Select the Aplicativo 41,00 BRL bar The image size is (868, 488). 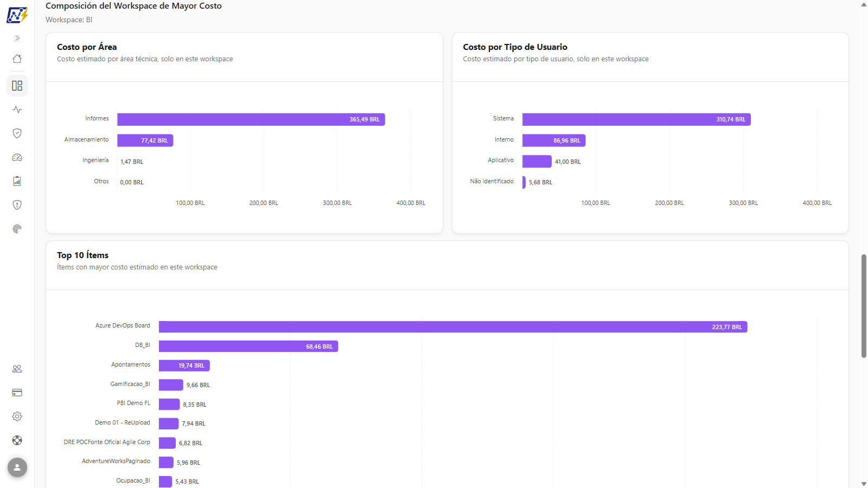click(537, 161)
